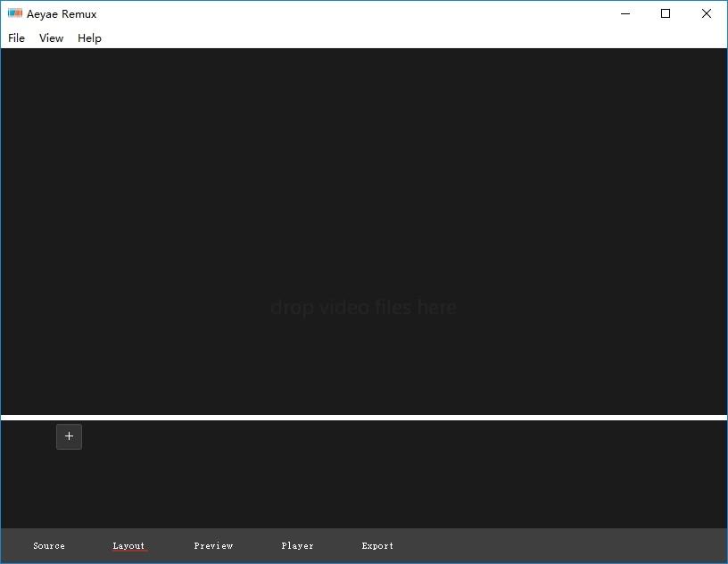Minimize the Aeyae Remux window
Viewport: 728px width, 564px height.
point(625,13)
